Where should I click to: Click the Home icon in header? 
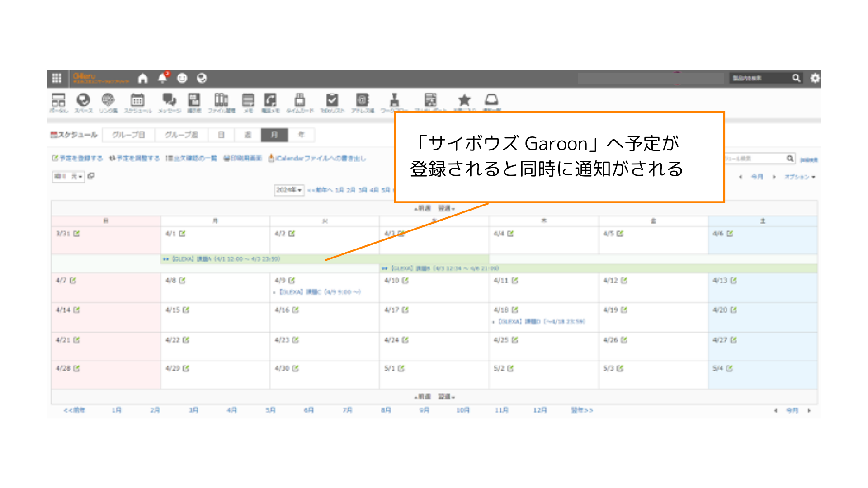point(143,78)
